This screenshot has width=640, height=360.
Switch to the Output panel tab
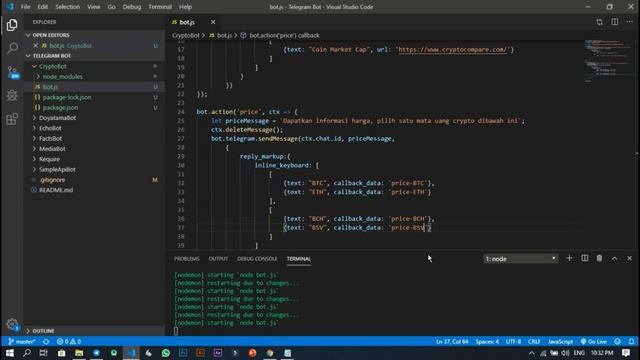point(218,259)
